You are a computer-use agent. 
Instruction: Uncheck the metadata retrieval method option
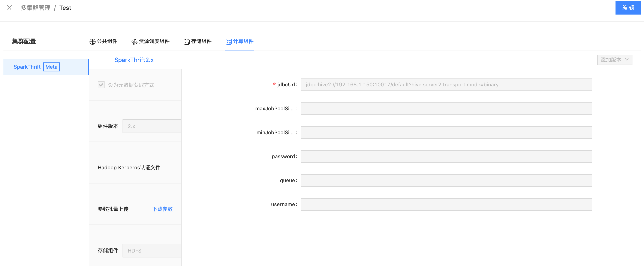(101, 85)
